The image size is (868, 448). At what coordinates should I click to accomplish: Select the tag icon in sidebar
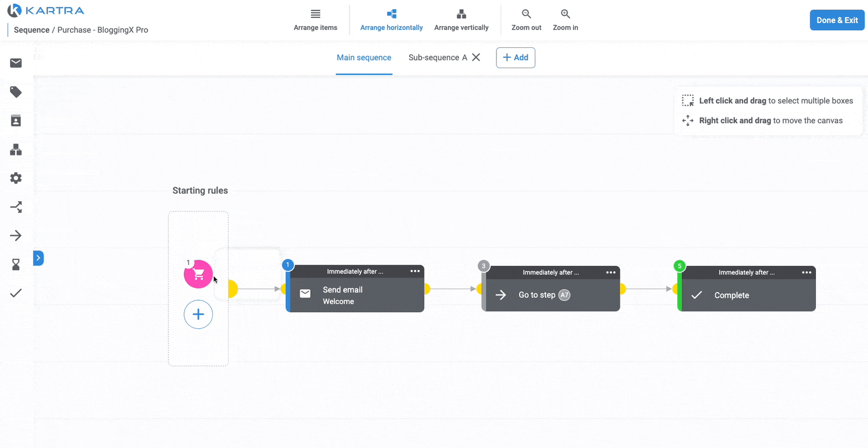pyautogui.click(x=16, y=92)
